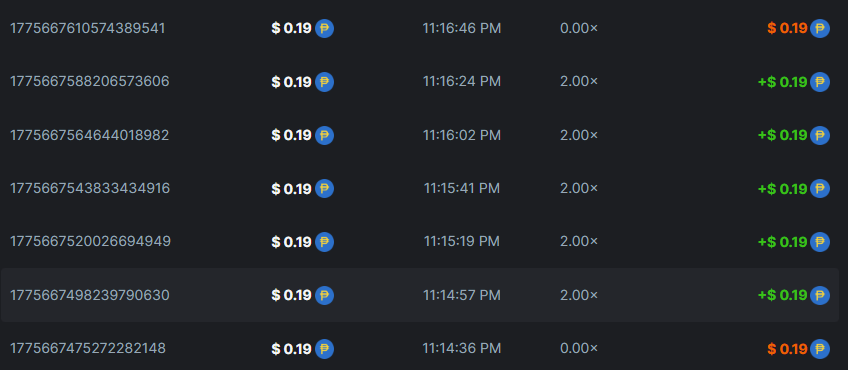
Task: Open bet ID 1775667475272282148
Action: tap(88, 349)
